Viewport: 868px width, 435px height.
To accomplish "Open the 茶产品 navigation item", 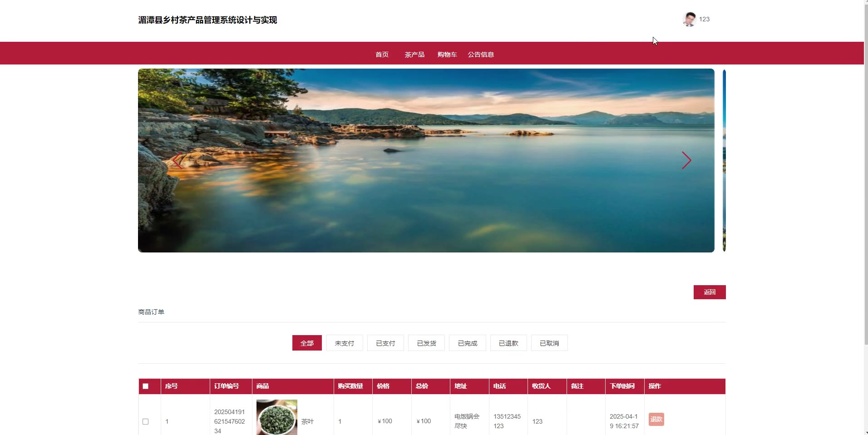I will (414, 54).
